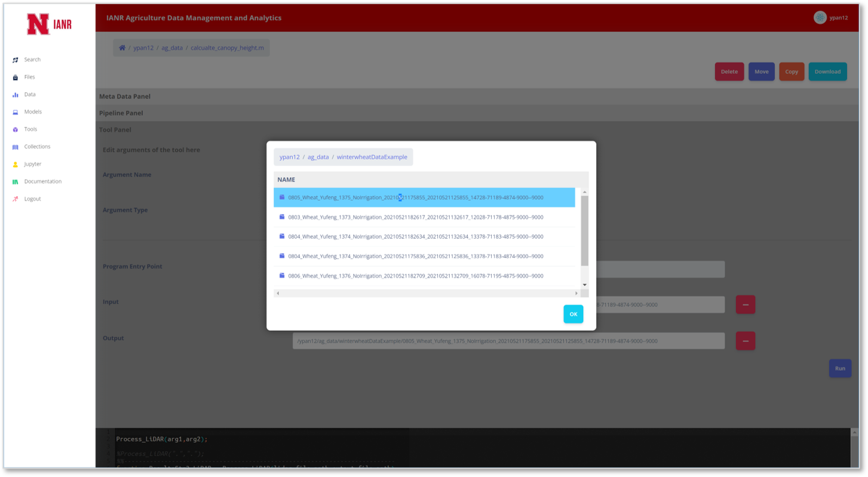Open Search from the sidebar menu

pyautogui.click(x=32, y=60)
